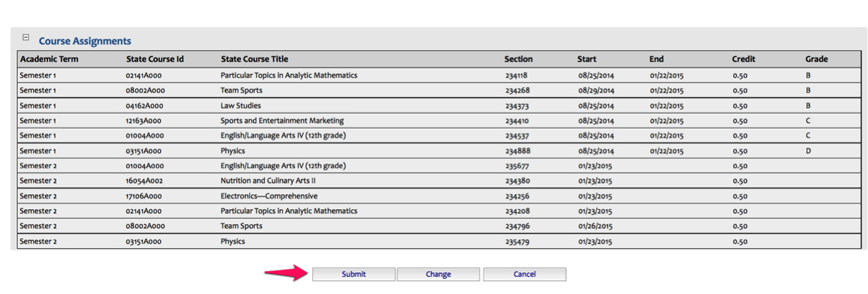Click the End column header

tap(656, 59)
